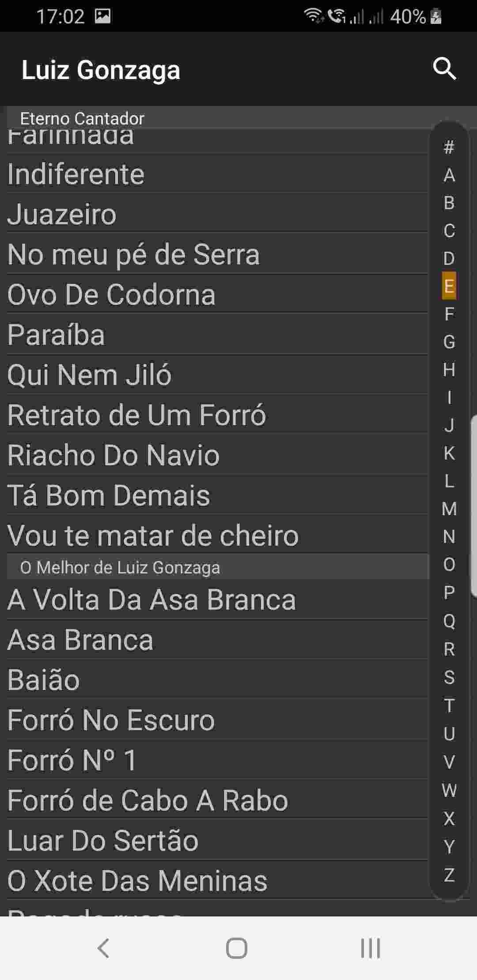This screenshot has width=477, height=980.
Task: Open the song Asa Branca
Action: [80, 640]
